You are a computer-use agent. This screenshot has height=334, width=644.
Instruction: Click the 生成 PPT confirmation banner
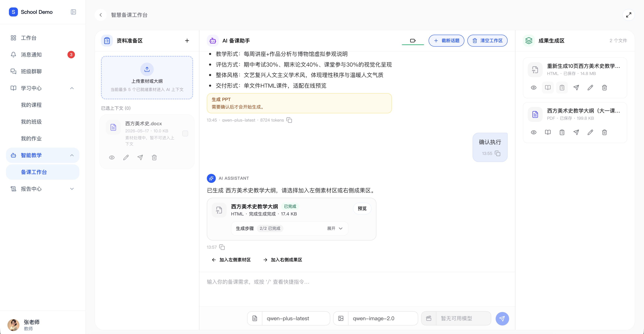pos(299,103)
